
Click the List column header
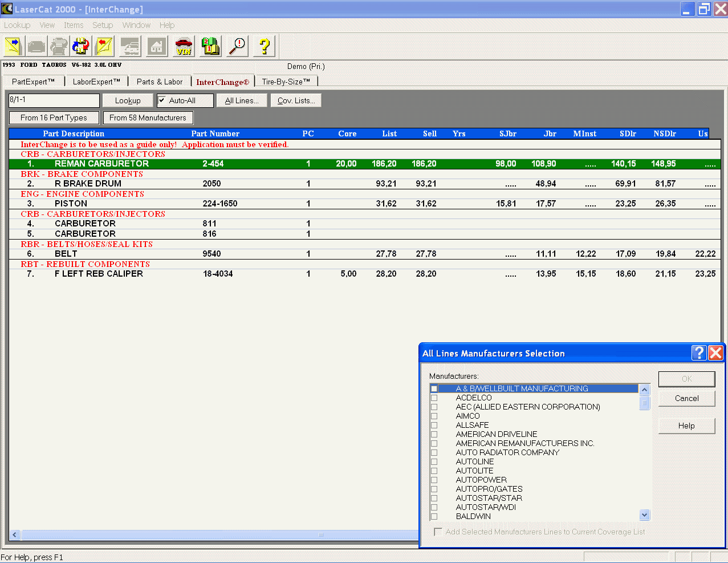pyautogui.click(x=390, y=133)
